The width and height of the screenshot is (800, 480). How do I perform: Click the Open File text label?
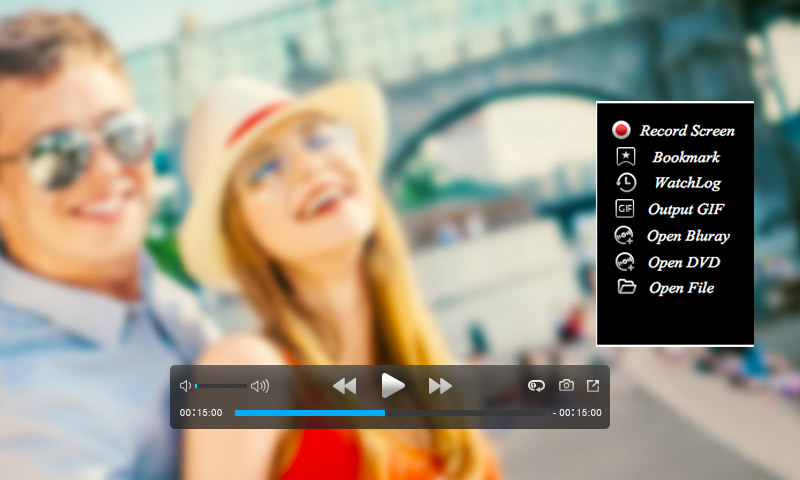point(681,288)
